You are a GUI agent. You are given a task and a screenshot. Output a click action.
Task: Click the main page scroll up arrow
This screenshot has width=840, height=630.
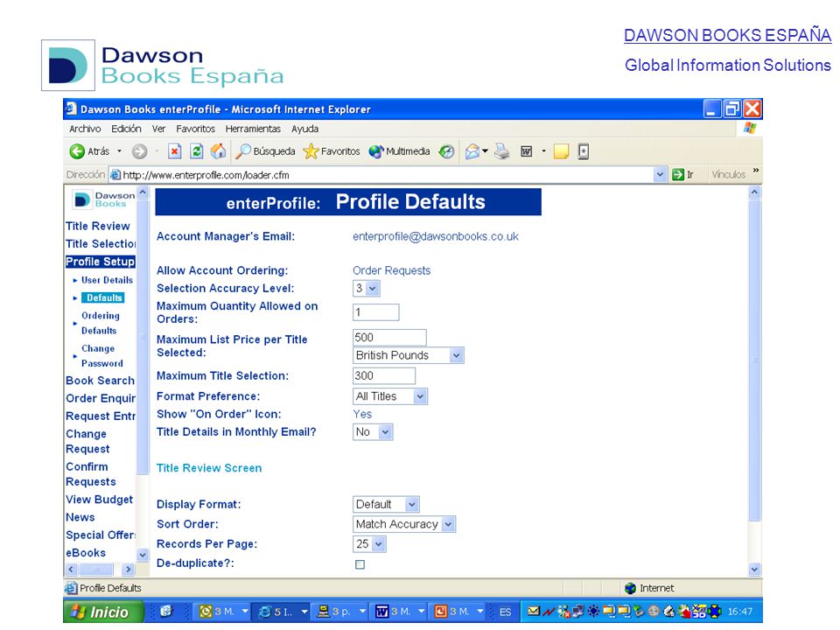coord(754,192)
